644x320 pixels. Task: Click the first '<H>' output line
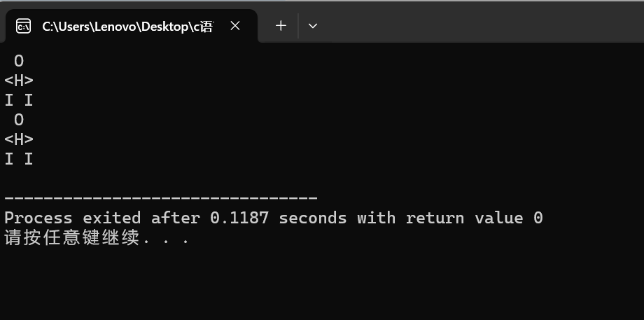coord(19,81)
